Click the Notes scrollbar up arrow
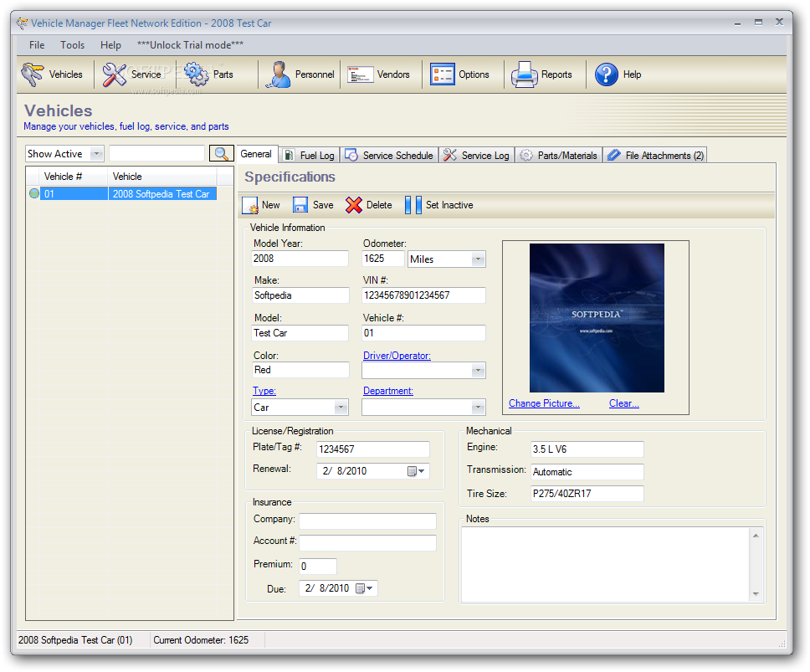 tap(756, 536)
